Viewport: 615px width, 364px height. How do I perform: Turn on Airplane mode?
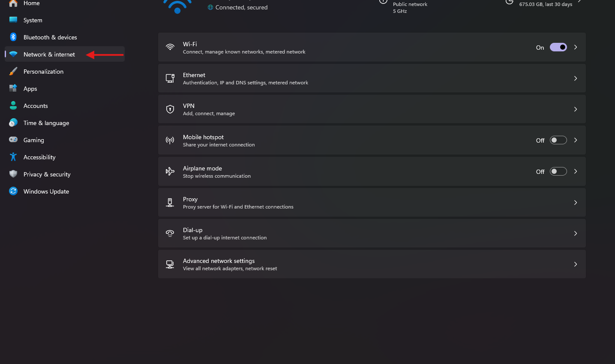click(x=558, y=171)
